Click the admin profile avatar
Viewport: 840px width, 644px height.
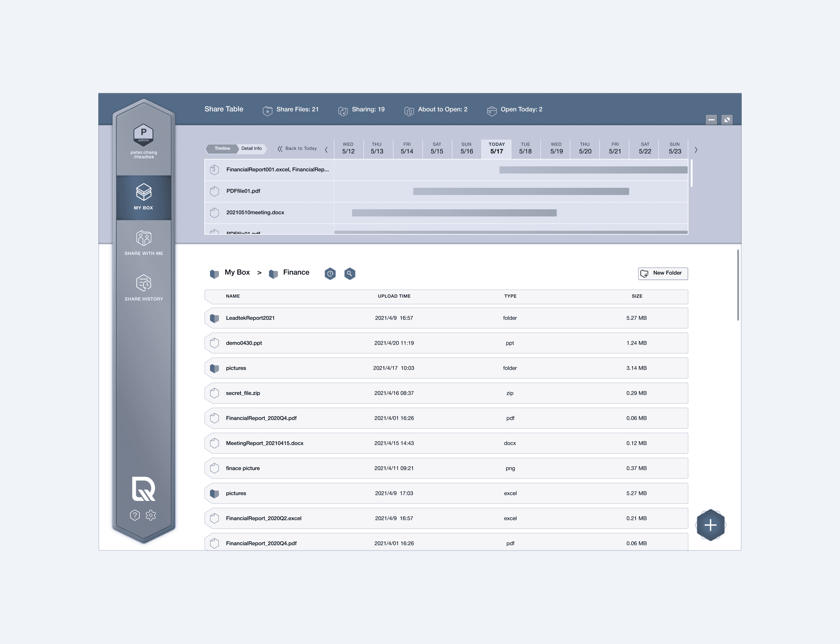coord(143,134)
